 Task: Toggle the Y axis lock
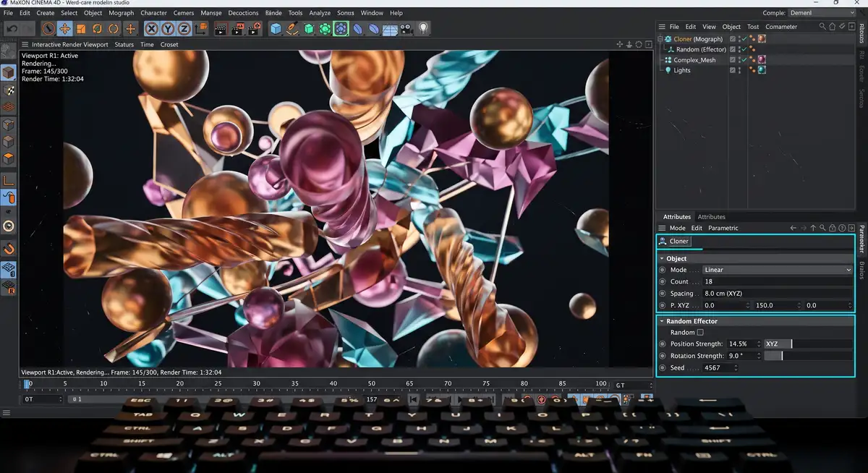coord(168,29)
